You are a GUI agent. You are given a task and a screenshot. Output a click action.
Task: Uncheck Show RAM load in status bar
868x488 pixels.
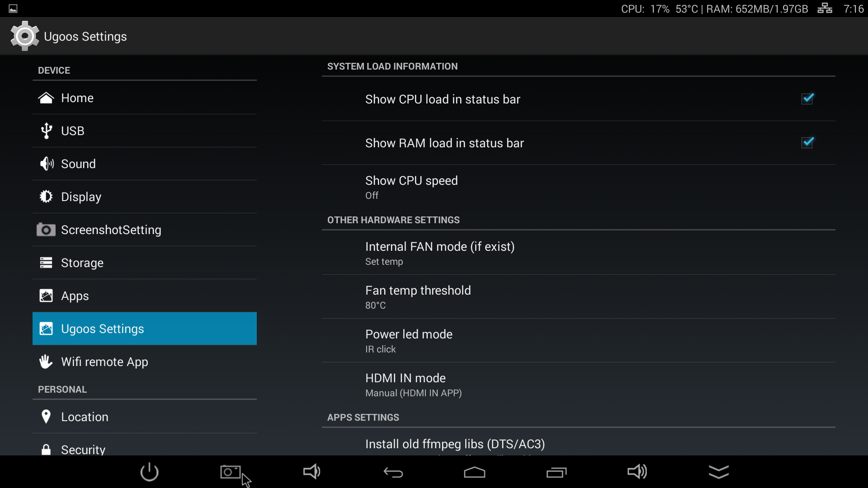pyautogui.click(x=807, y=143)
